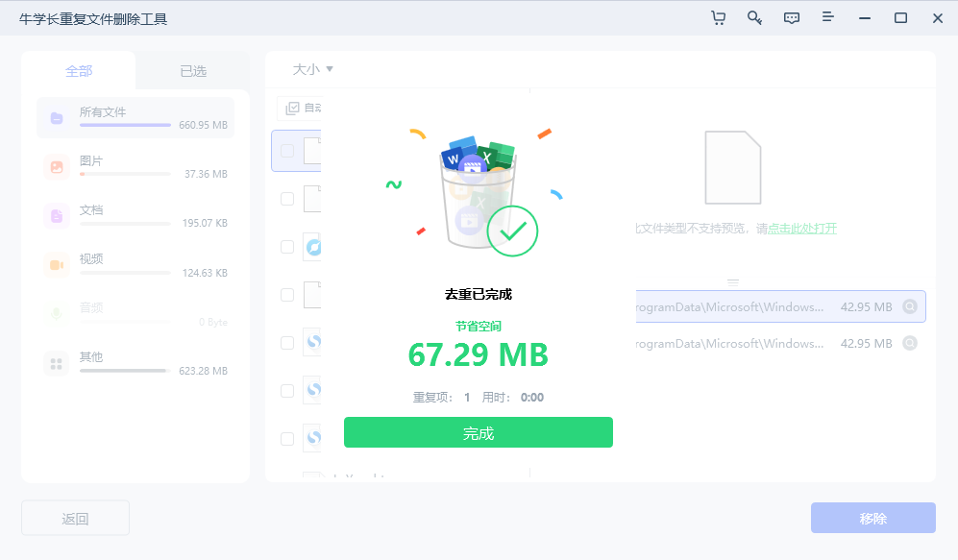Select the 其他 grid icon

pyautogui.click(x=57, y=363)
